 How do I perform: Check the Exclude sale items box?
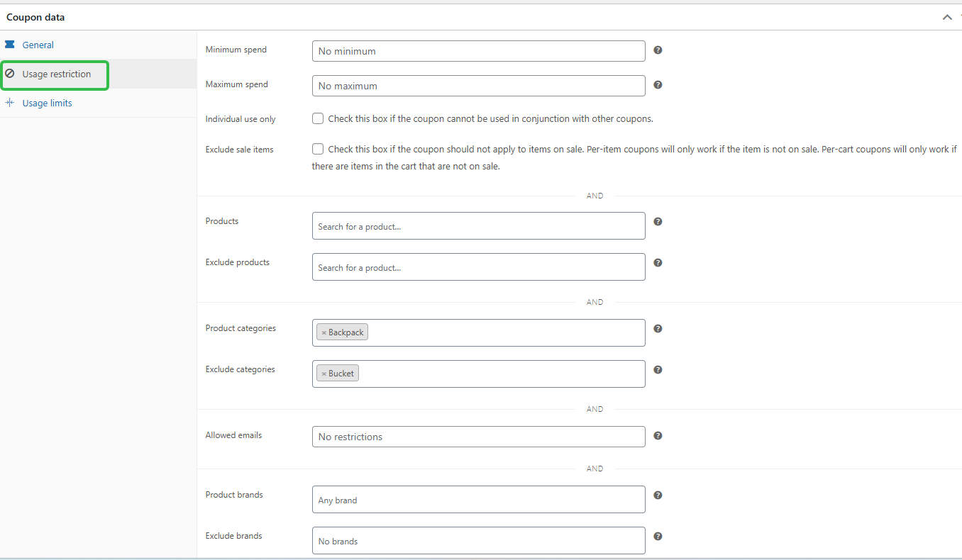pos(317,148)
